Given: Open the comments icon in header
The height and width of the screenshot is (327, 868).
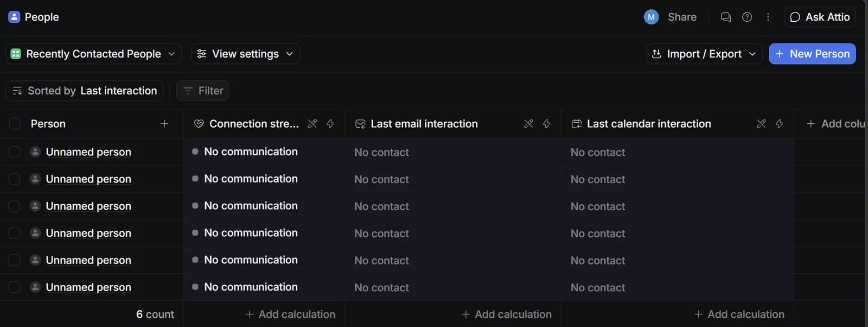Looking at the screenshot, I should tap(726, 17).
